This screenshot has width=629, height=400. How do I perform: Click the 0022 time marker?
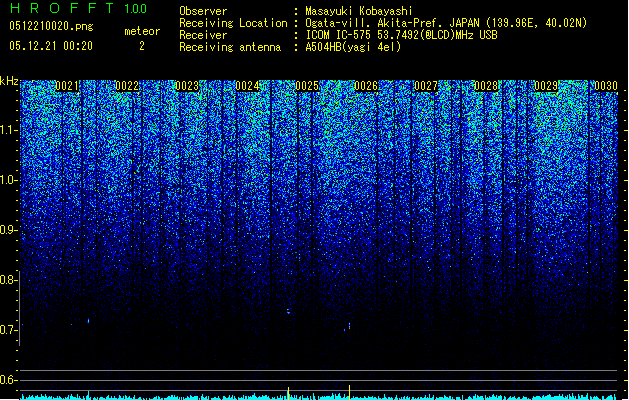coord(127,86)
